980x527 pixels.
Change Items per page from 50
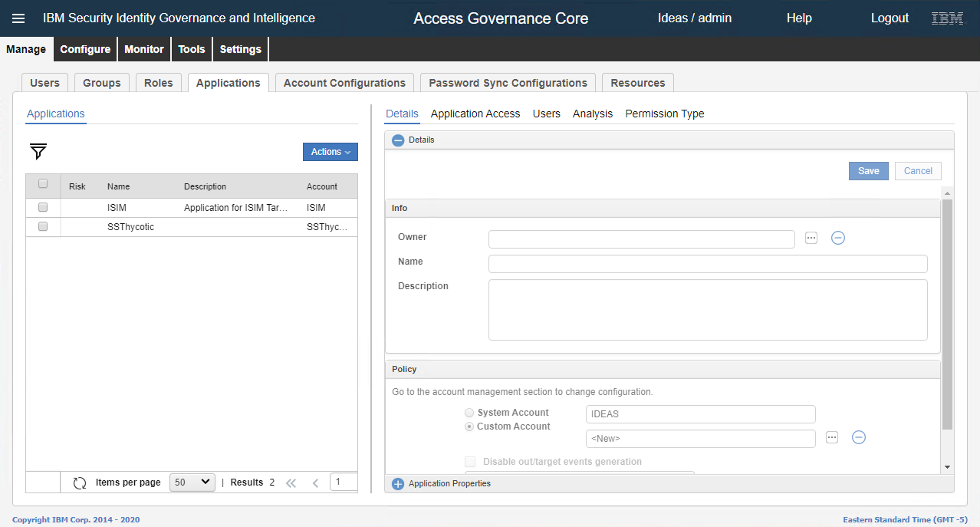coord(192,482)
